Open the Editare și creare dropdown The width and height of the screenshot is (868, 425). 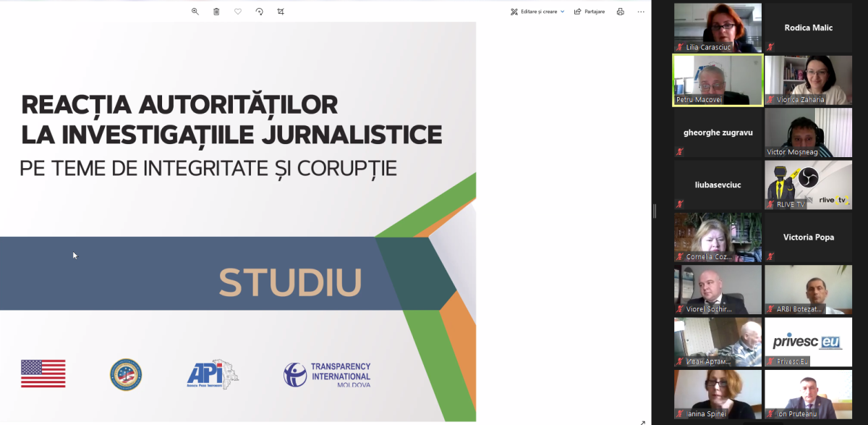tap(537, 12)
